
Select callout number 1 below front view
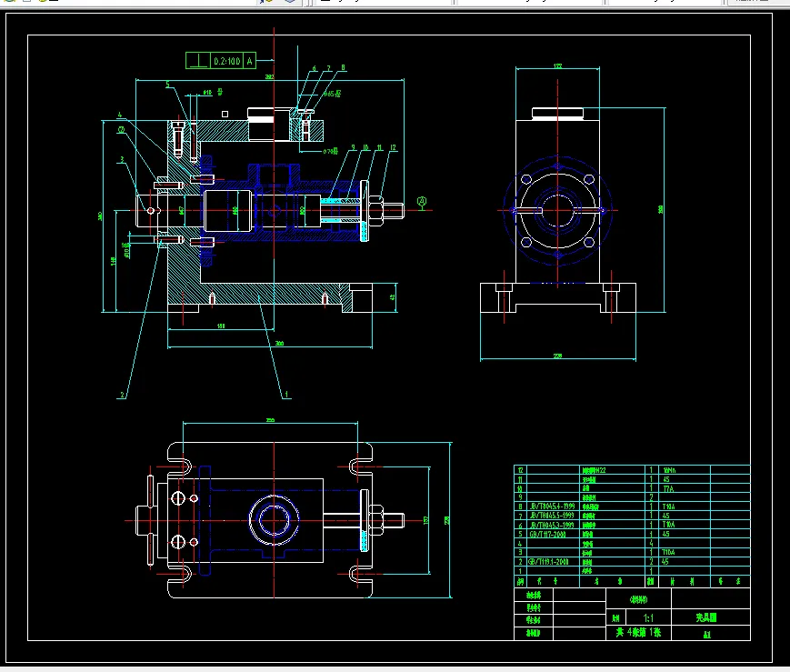[286, 395]
